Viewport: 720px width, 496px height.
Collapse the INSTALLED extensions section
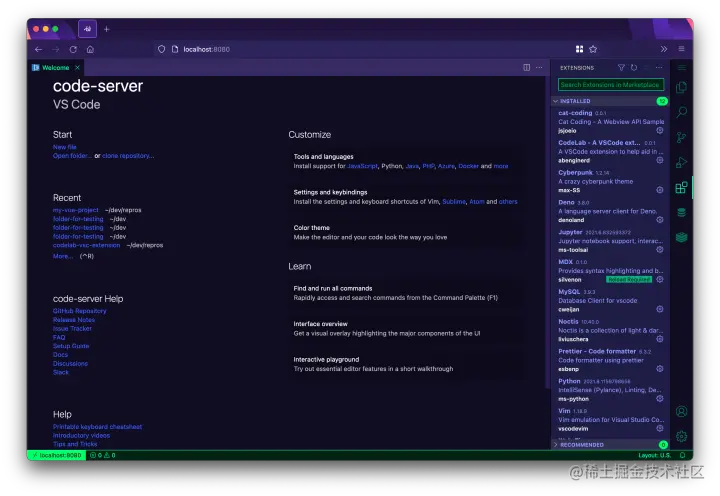coord(610,101)
